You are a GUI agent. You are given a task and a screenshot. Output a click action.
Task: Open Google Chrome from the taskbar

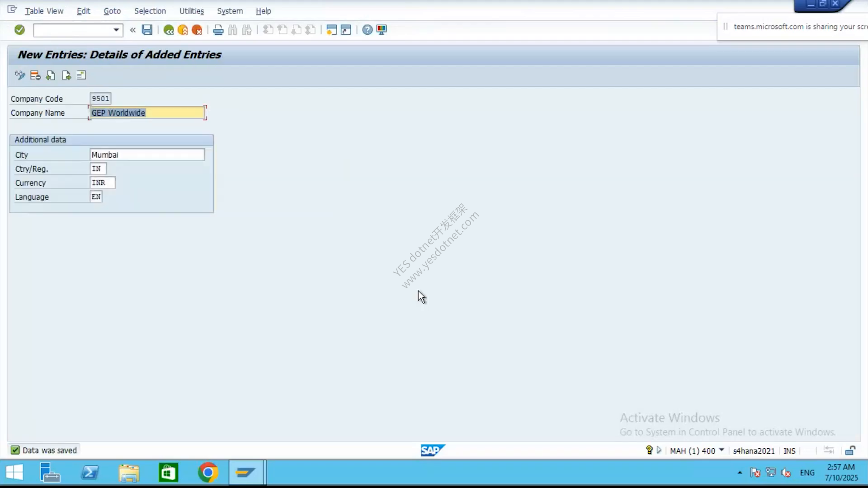208,473
